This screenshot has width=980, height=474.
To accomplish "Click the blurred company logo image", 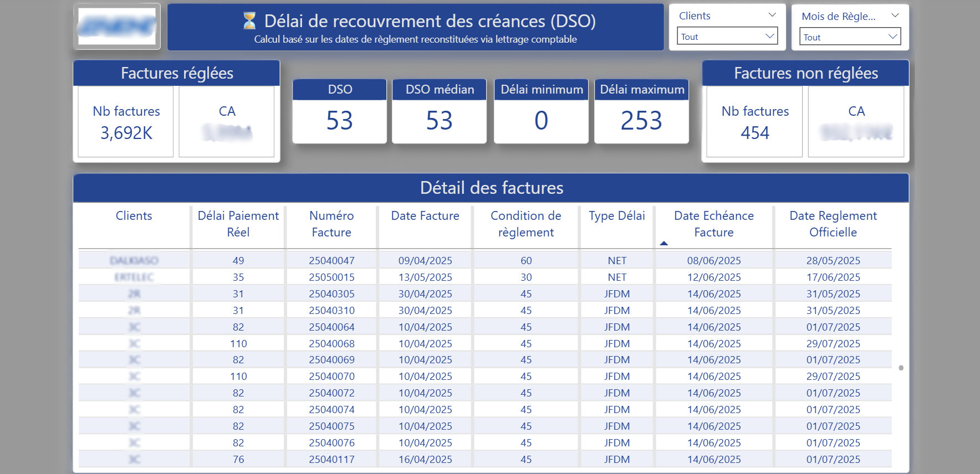I will (117, 26).
